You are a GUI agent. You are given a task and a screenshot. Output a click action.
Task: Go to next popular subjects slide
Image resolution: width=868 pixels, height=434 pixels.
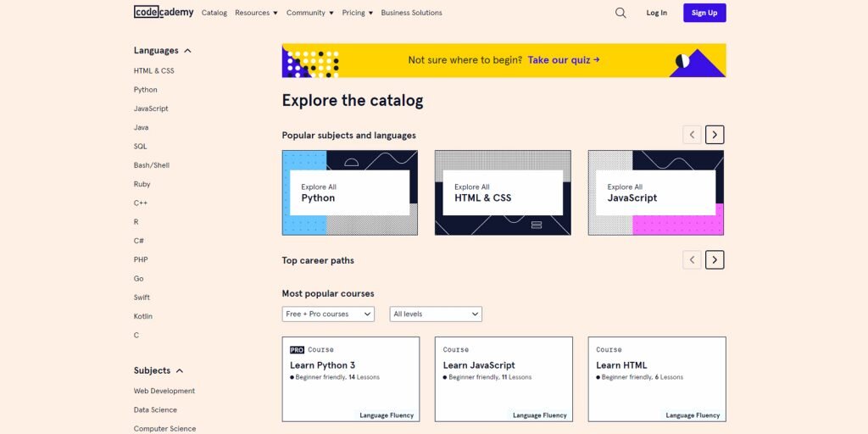(715, 135)
